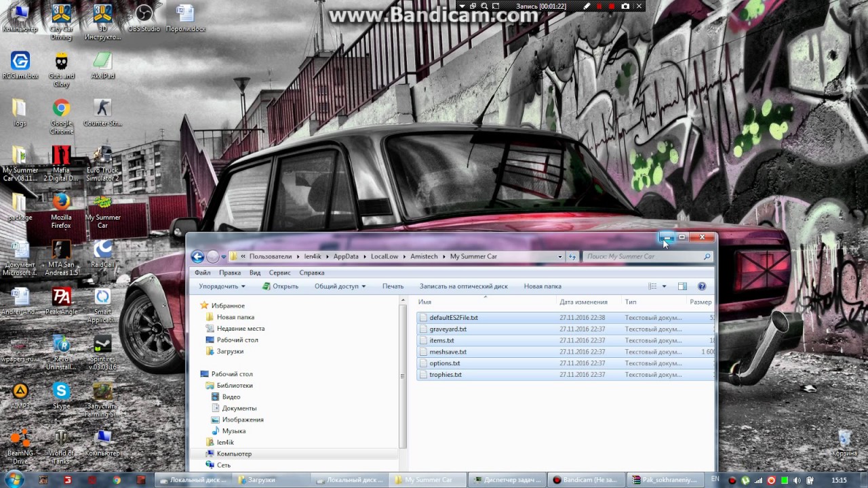868x488 pixels.
Task: Select the Peak Angle desktop icon
Action: [x=61, y=301]
